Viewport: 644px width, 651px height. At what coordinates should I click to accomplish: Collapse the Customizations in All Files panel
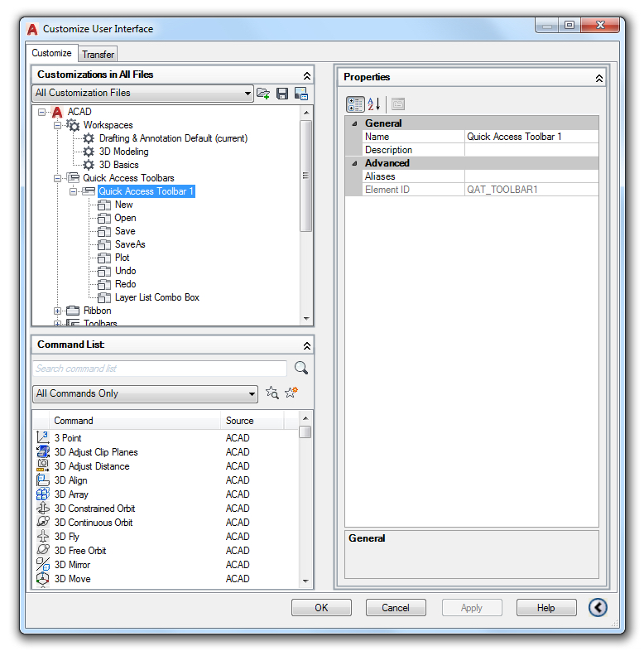[306, 75]
